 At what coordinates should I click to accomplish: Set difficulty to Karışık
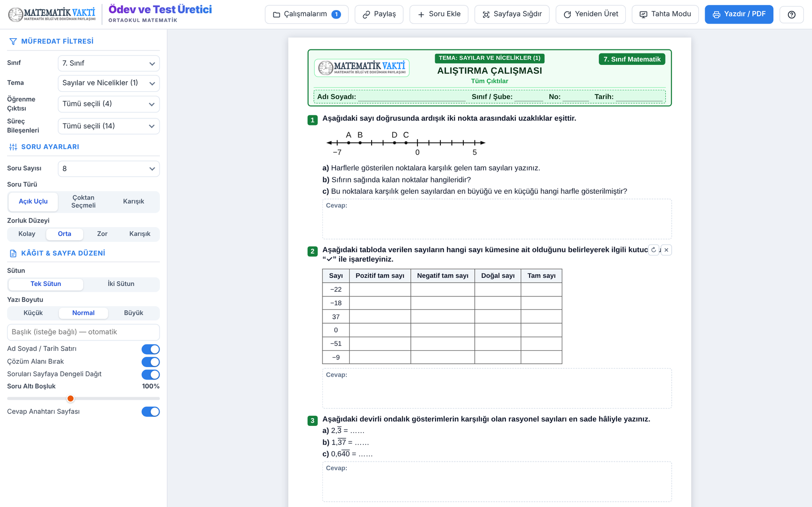point(139,234)
